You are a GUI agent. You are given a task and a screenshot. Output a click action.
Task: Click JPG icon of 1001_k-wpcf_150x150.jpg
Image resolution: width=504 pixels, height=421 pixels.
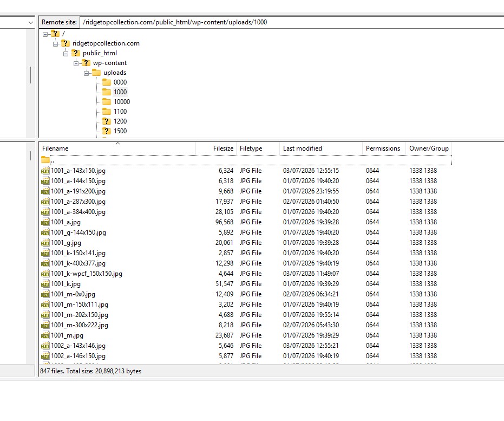point(45,274)
